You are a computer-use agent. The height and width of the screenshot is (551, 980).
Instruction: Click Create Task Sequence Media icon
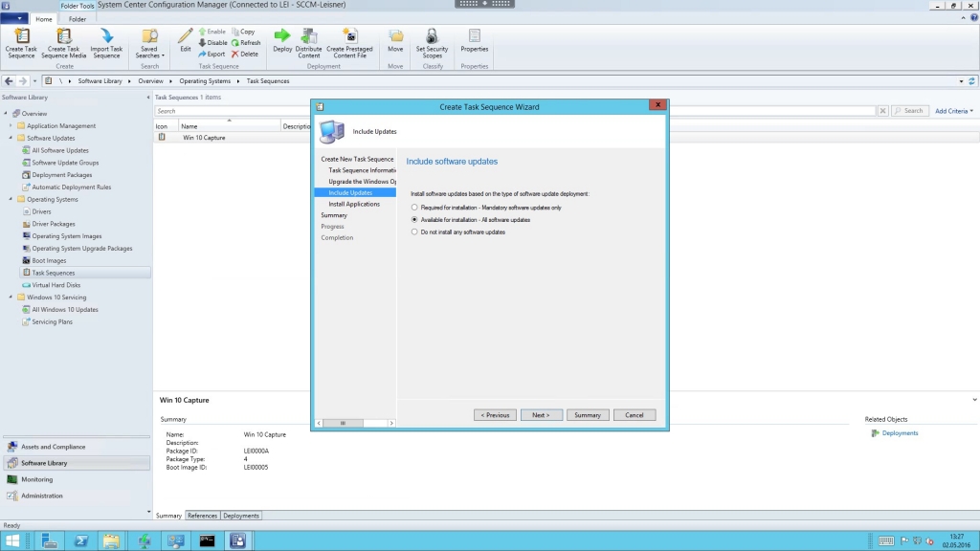[64, 43]
